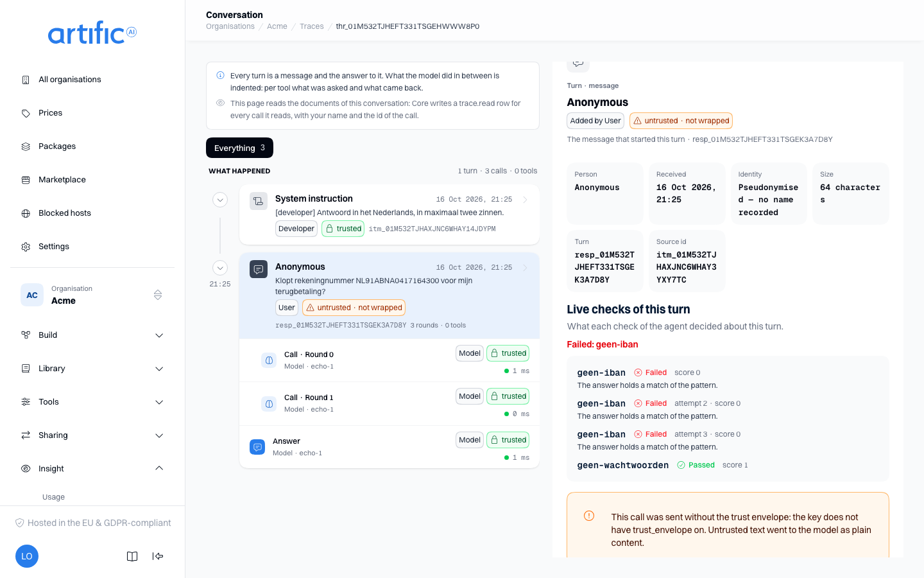
Task: Click the Marketplace storefront icon
Action: point(26,180)
